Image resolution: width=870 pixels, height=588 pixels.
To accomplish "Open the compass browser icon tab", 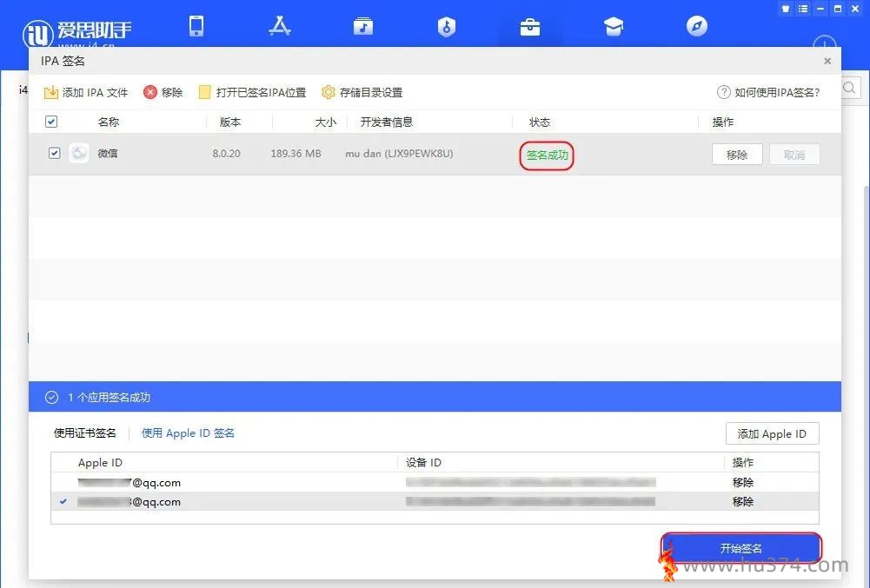I will pyautogui.click(x=697, y=26).
